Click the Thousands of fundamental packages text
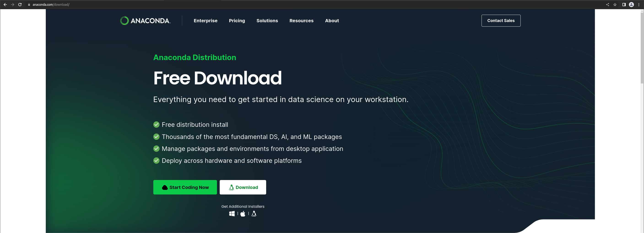 click(252, 136)
